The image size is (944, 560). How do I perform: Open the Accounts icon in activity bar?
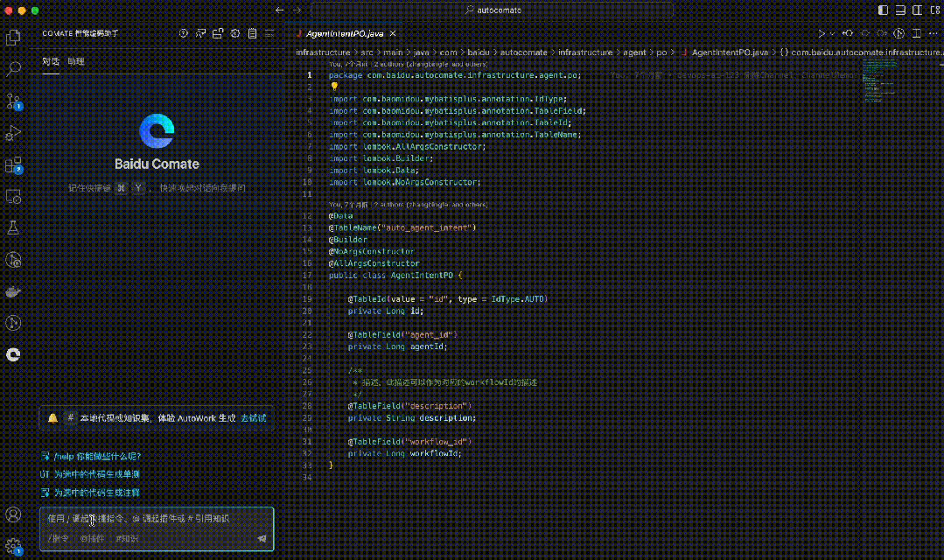click(13, 514)
